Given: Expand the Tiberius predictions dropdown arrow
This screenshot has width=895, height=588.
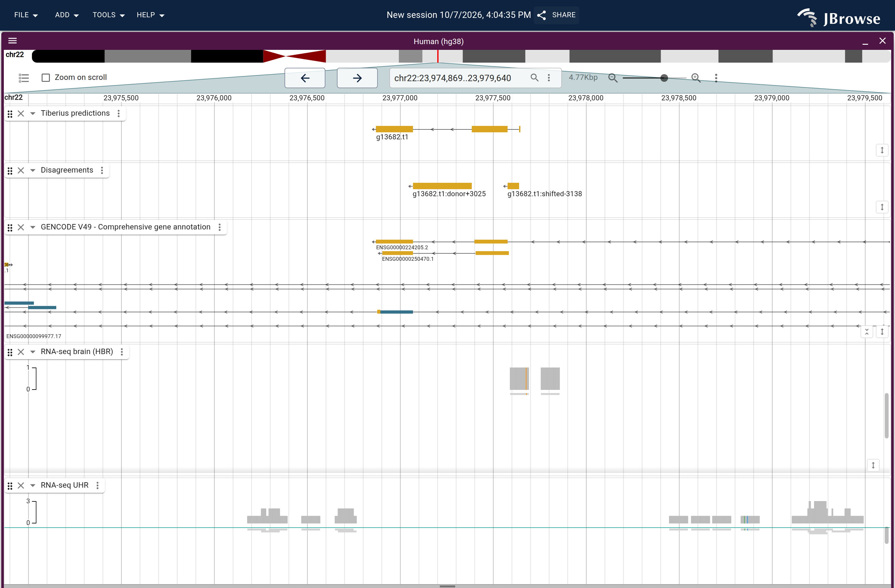Looking at the screenshot, I should tap(33, 113).
